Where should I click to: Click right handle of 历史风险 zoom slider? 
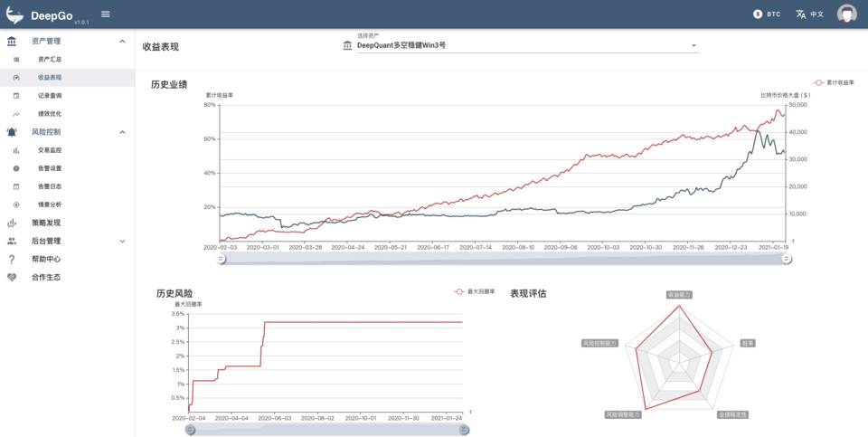(x=465, y=429)
